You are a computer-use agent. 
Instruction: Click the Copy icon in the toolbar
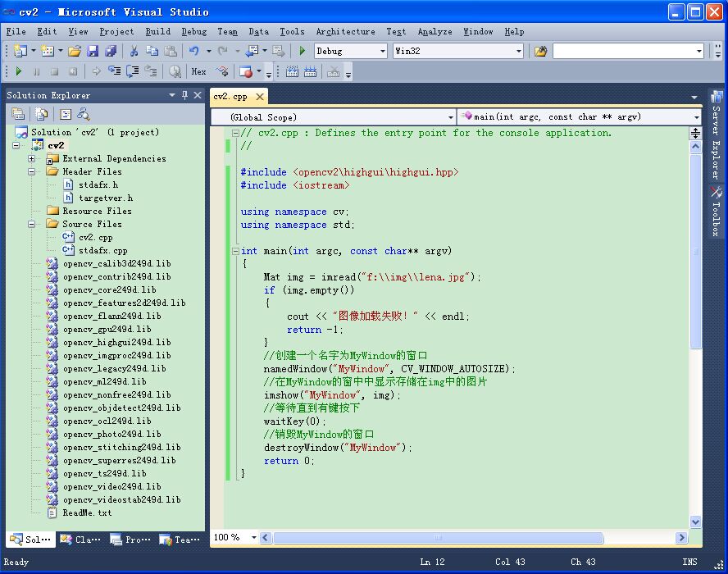click(x=152, y=51)
